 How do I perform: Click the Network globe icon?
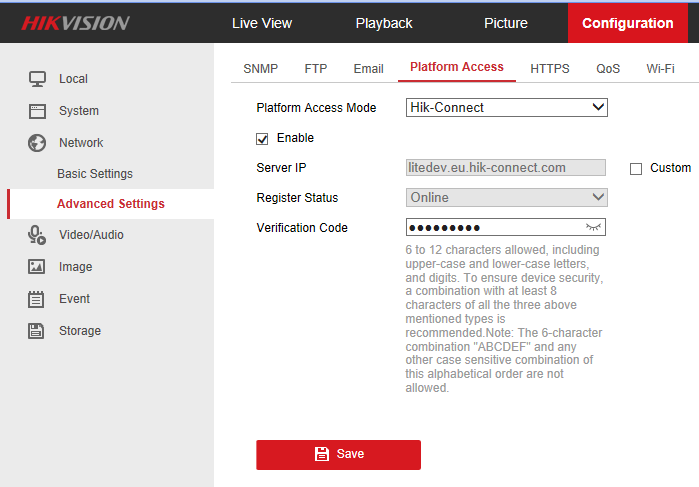(37, 143)
